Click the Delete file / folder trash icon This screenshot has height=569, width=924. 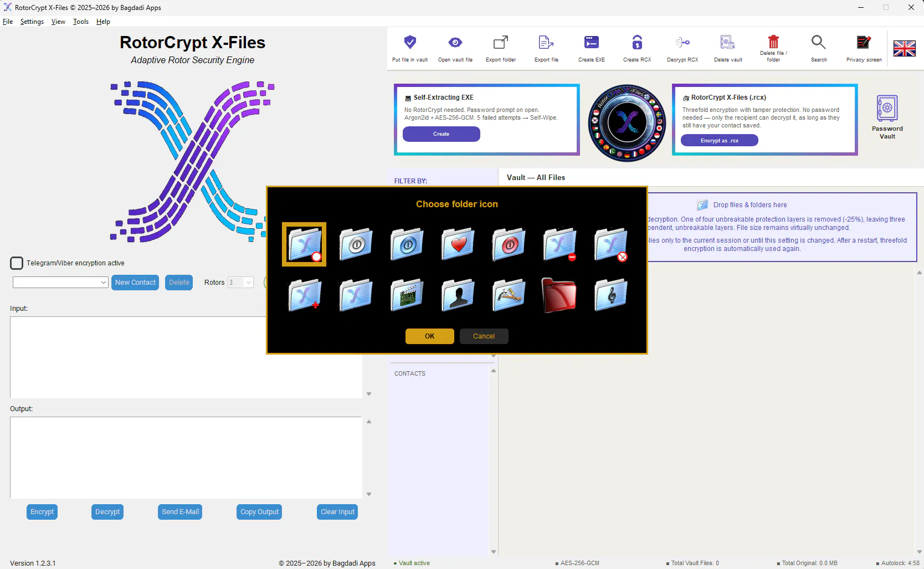[x=773, y=42]
